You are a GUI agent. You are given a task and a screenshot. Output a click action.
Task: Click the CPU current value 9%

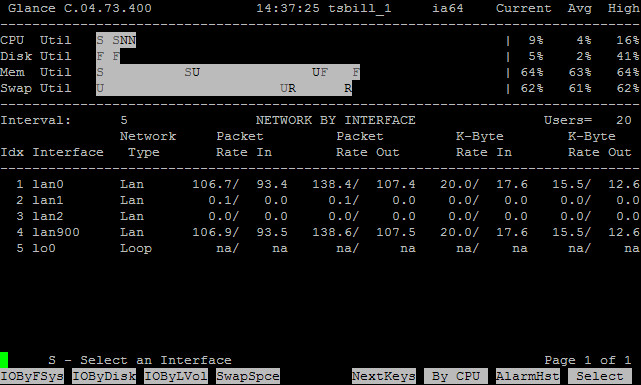(x=536, y=40)
